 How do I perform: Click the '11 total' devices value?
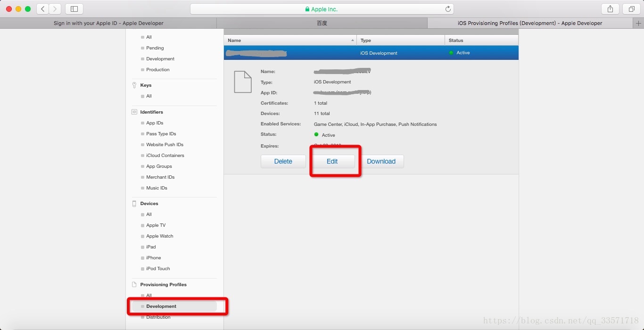[322, 114]
